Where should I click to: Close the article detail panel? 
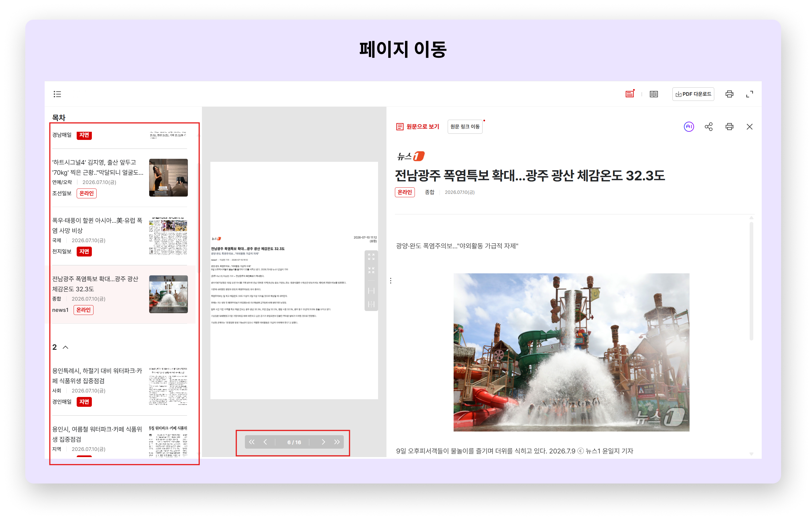point(750,127)
